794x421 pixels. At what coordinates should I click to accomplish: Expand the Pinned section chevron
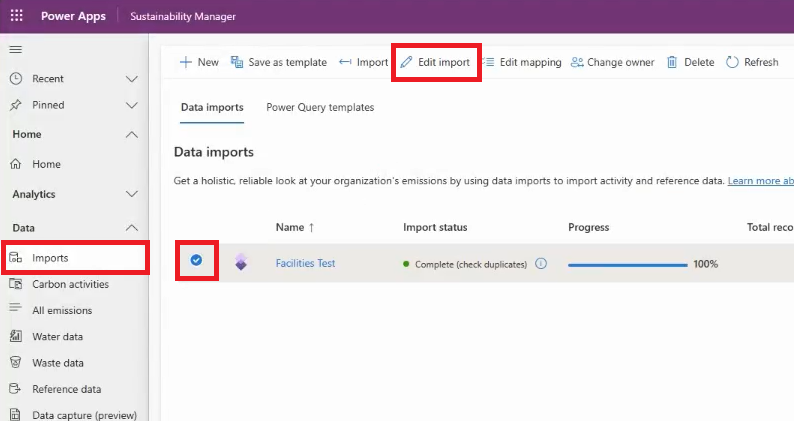pos(132,105)
